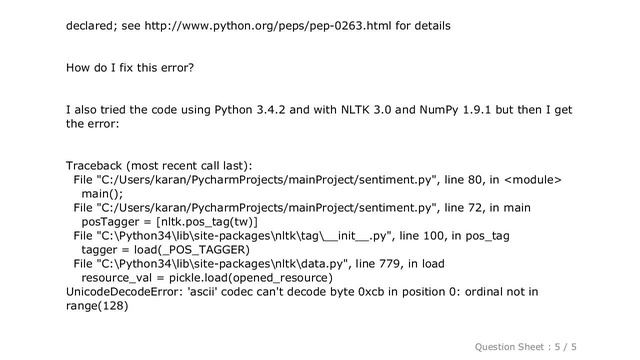Open the python.org pep-0263.html link
Screen dimensions: 640x360
coord(268,26)
